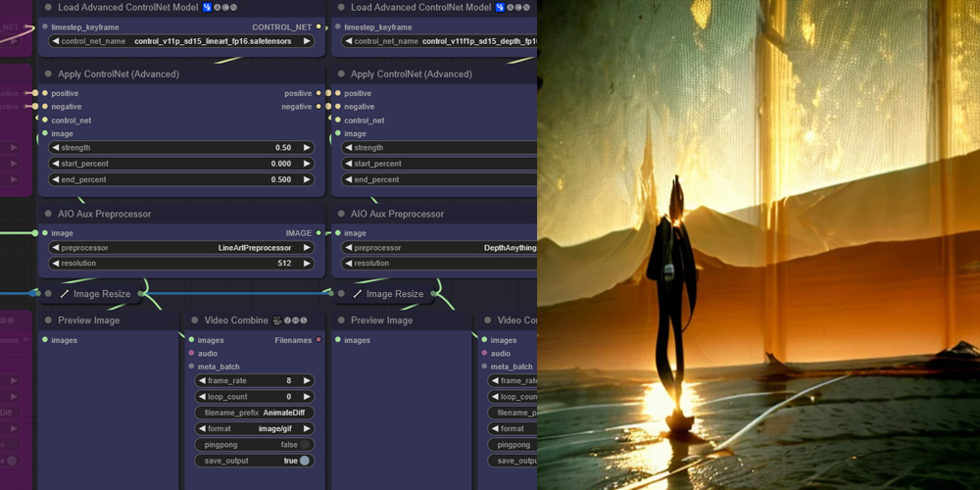980x490 pixels.
Task: Click the left Image Resize node title
Action: [102, 294]
